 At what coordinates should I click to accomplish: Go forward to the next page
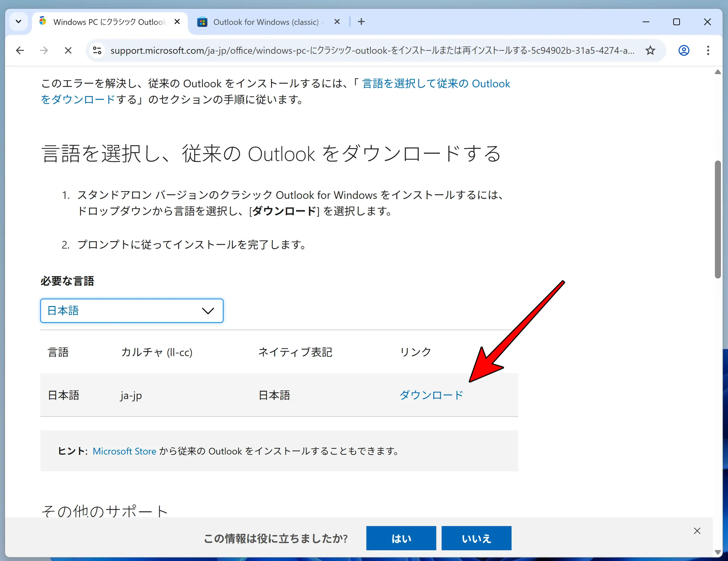tap(44, 50)
